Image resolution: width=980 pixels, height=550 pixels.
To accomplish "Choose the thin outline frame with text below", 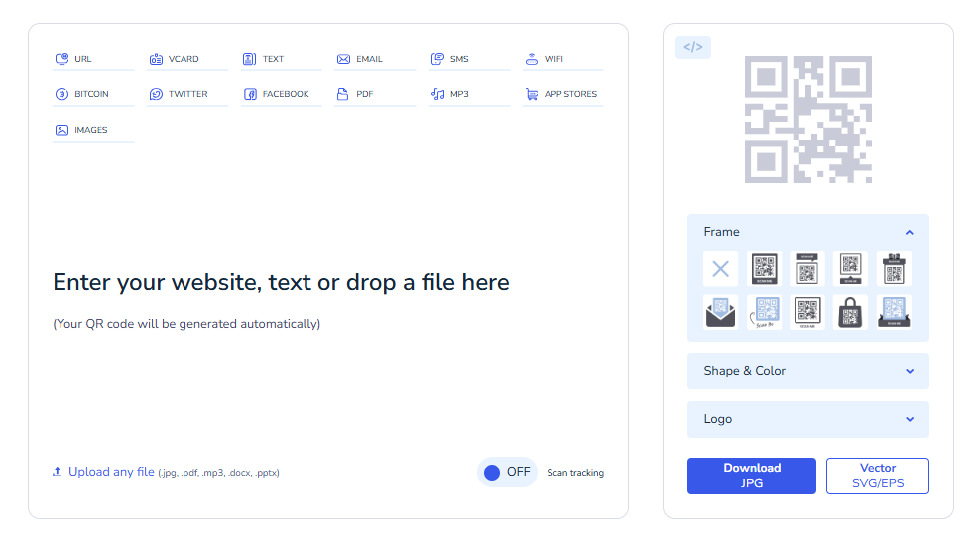I will (806, 312).
